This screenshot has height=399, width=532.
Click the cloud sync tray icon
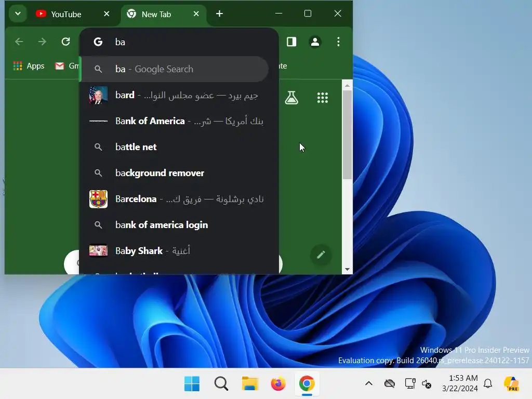390,384
